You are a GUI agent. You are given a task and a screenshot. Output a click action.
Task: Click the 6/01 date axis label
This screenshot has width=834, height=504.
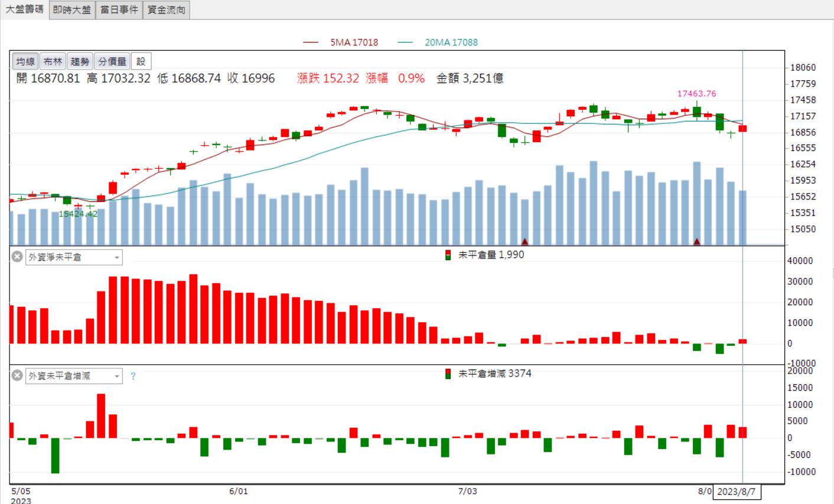[x=239, y=491]
